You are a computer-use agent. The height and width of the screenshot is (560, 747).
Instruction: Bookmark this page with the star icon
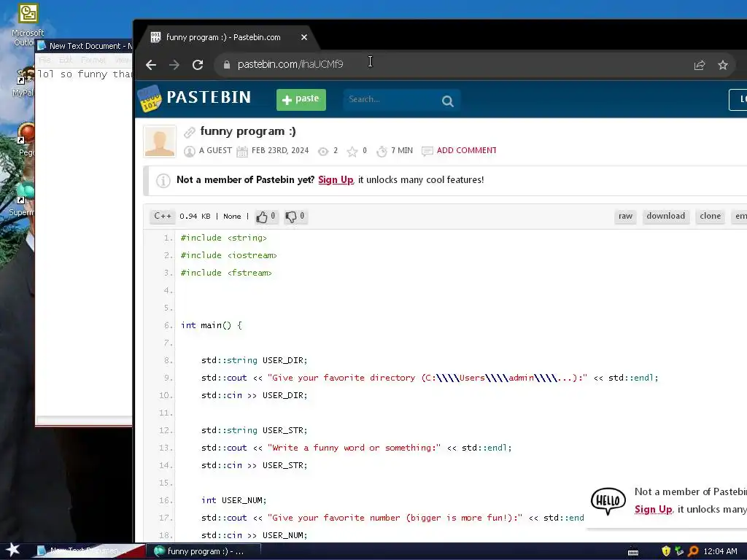[723, 65]
